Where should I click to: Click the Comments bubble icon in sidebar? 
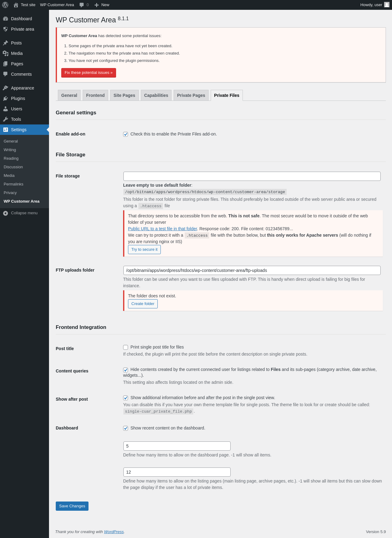[6, 74]
